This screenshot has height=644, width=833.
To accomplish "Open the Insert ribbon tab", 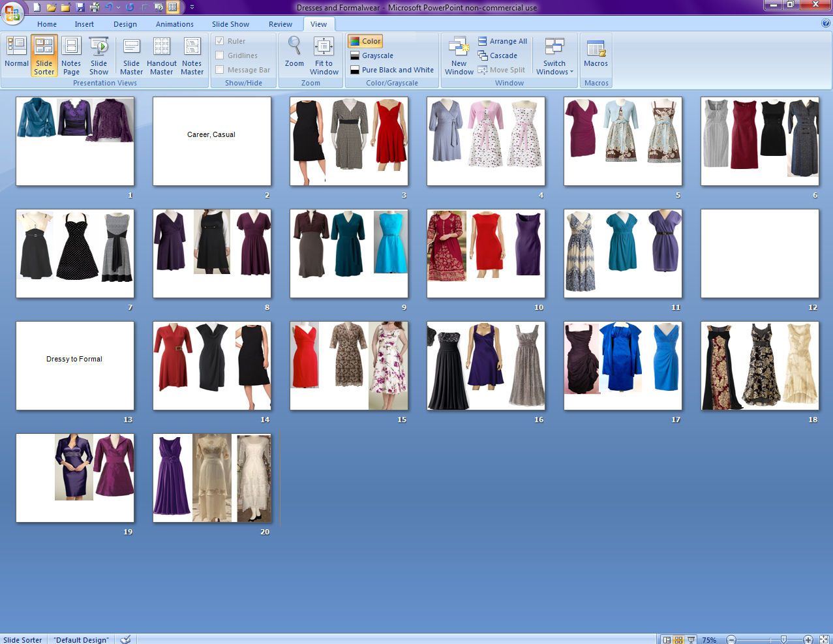I will 84,24.
